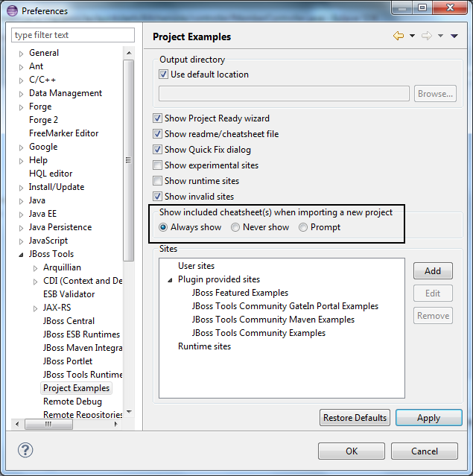Click the tree scroll right arrow

[x=115, y=424]
